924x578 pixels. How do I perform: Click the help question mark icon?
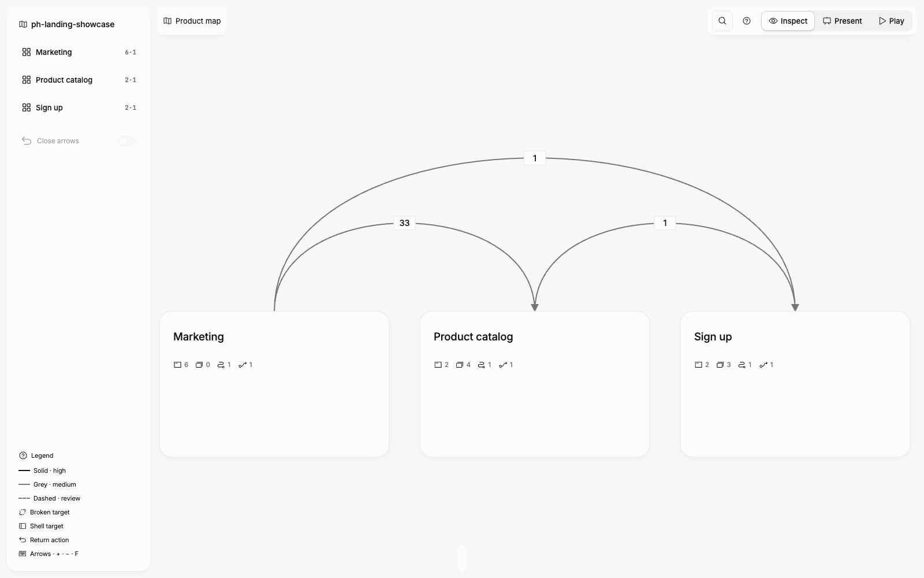pos(747,21)
